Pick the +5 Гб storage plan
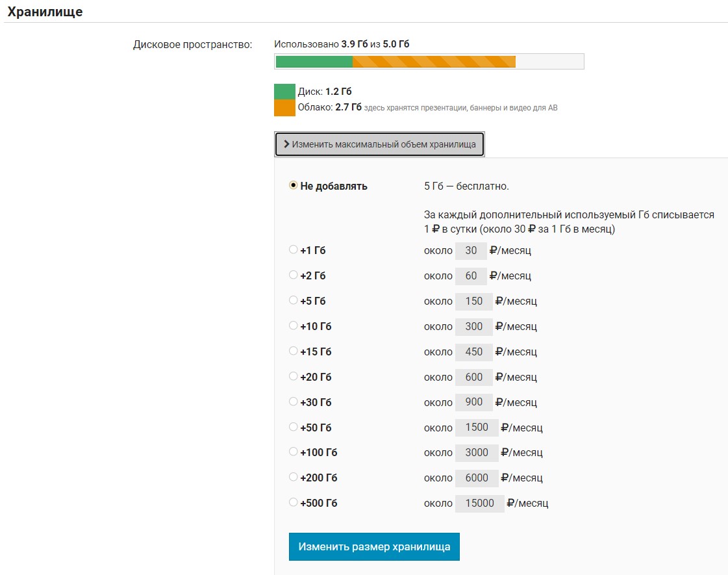The width and height of the screenshot is (728, 575). point(293,300)
